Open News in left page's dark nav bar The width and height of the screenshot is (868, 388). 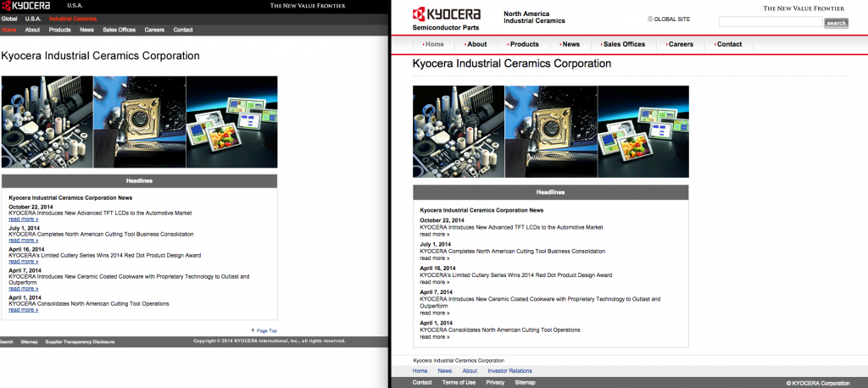point(87,30)
